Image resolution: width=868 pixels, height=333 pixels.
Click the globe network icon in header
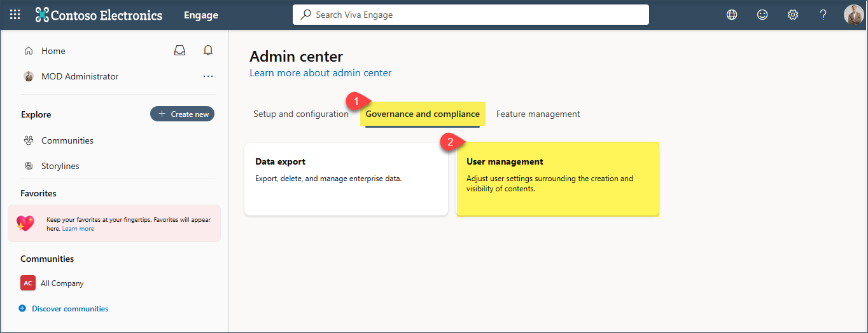(732, 15)
